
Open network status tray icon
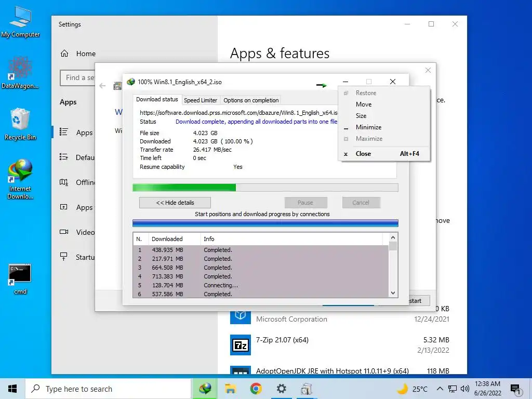(453, 389)
